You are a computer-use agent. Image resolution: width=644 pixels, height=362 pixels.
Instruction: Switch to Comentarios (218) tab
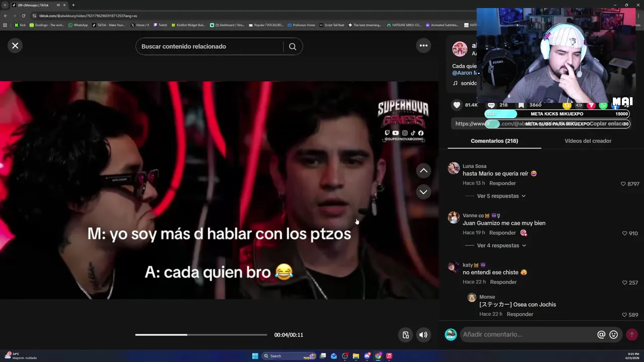[x=494, y=141]
